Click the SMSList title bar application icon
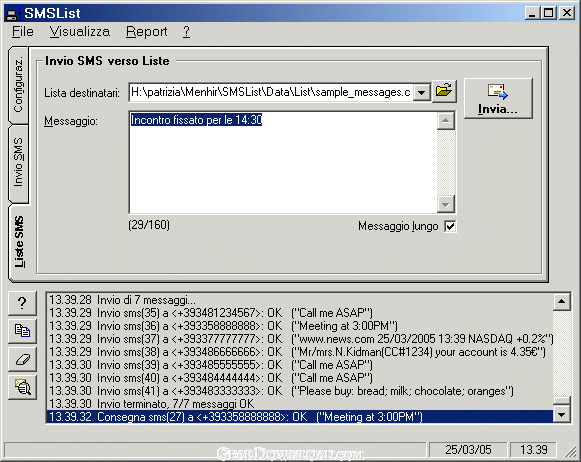This screenshot has width=581, height=462. [12, 13]
